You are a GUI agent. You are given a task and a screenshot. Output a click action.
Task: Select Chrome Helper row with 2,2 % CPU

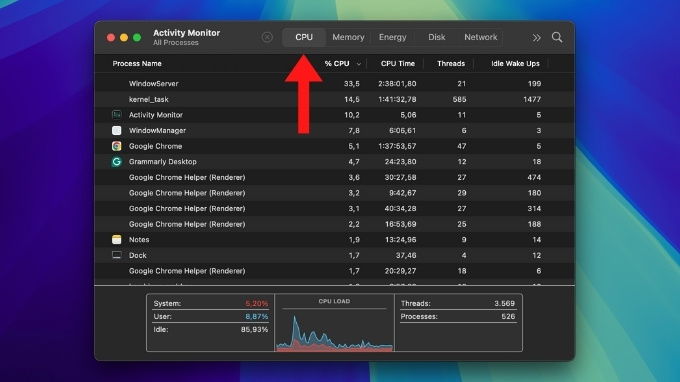point(334,224)
